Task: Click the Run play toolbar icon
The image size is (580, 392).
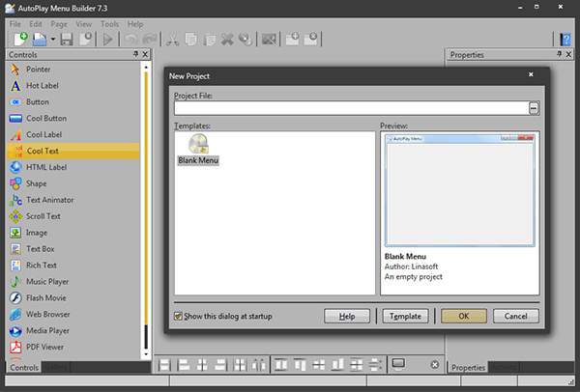Action: coord(107,40)
